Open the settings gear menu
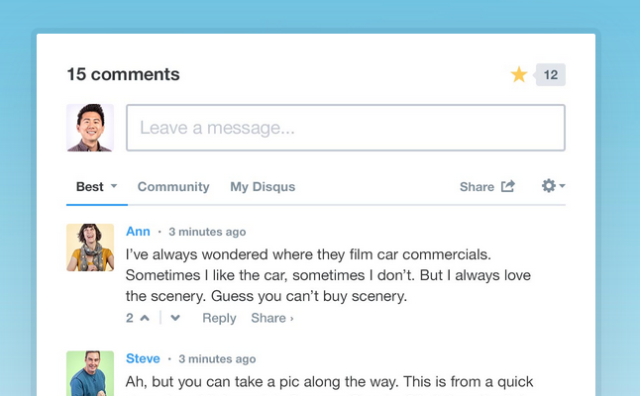Viewport: 640px width, 396px height. [549, 186]
